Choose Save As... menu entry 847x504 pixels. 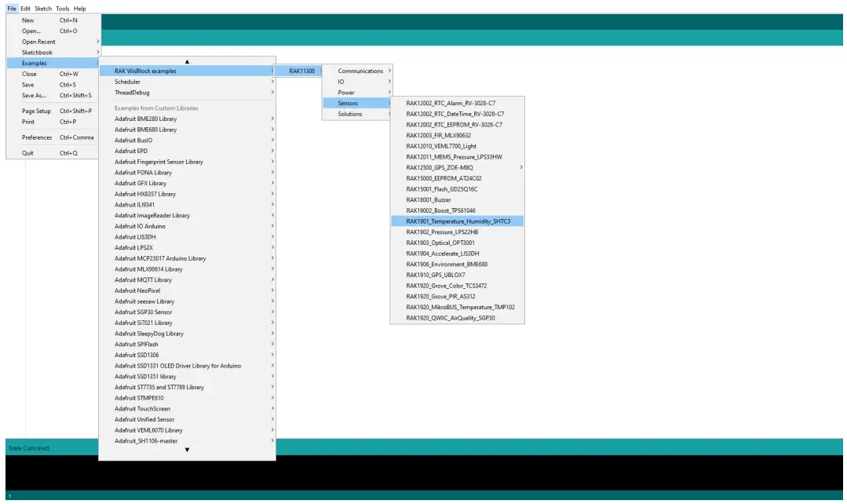(53, 96)
